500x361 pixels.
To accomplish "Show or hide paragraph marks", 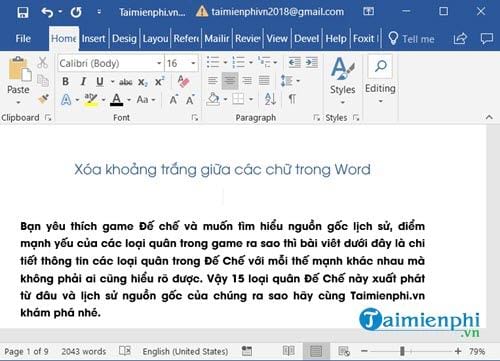I will (292, 99).
